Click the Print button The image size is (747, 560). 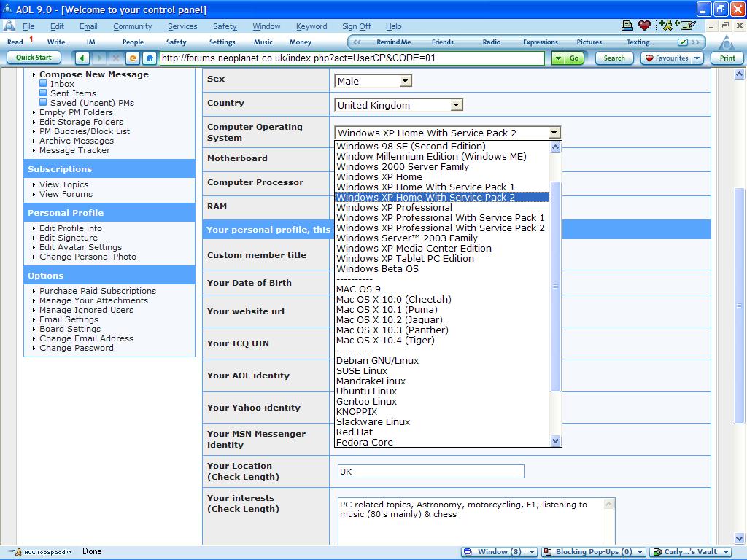pyautogui.click(x=727, y=58)
